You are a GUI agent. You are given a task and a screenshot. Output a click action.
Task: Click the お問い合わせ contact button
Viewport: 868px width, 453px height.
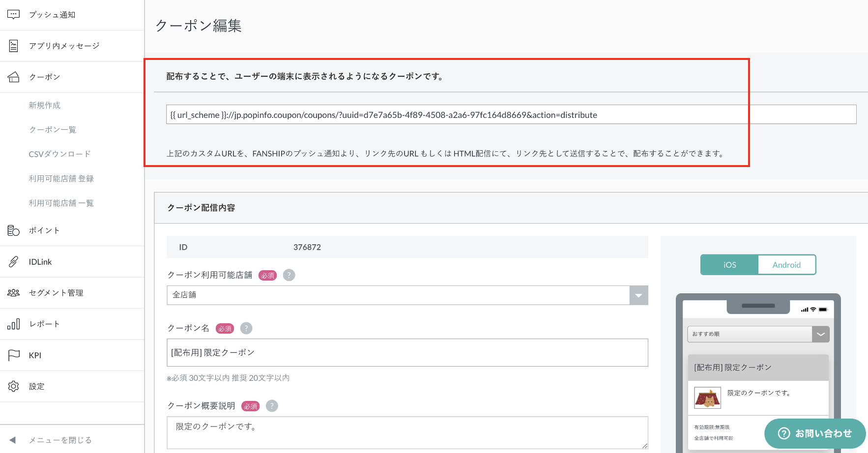click(x=815, y=433)
